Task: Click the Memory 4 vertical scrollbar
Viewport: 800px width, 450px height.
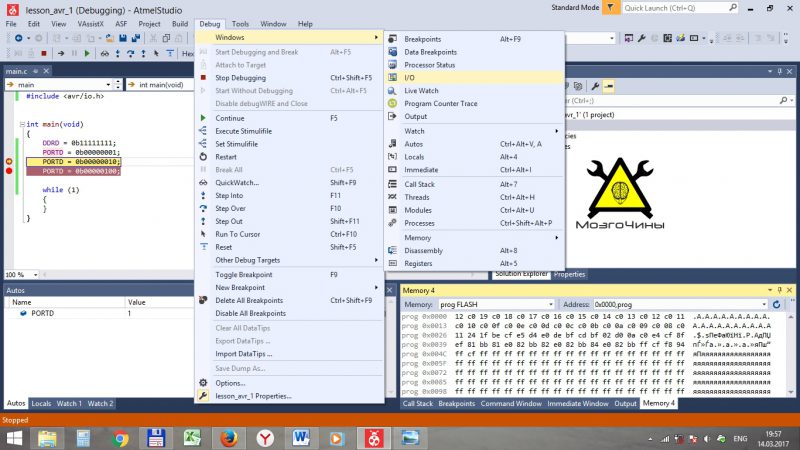Action: (791, 354)
